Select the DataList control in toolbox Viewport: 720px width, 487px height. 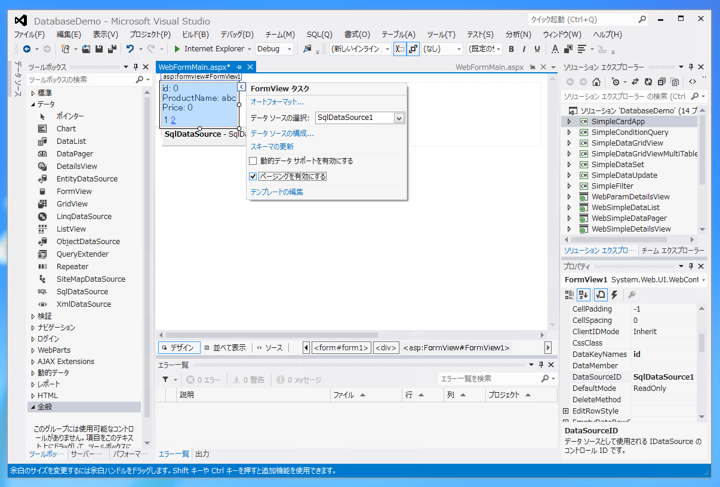71,141
